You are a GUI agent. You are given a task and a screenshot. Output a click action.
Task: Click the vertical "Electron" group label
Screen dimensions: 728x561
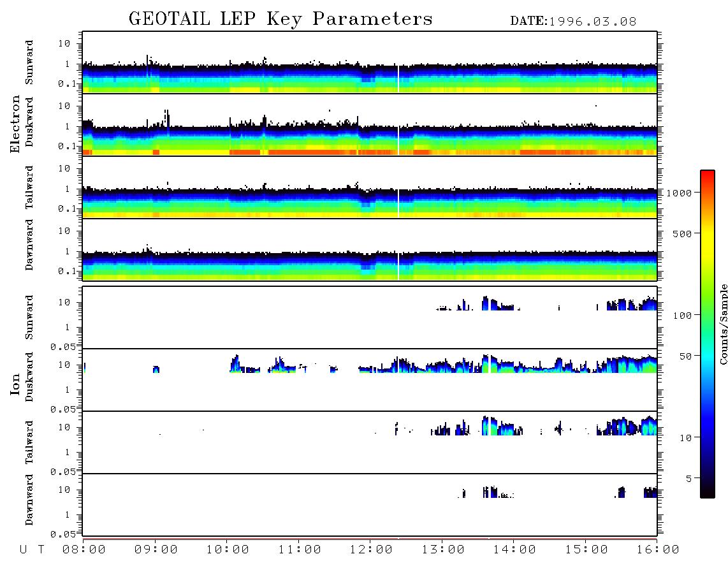pyautogui.click(x=15, y=124)
